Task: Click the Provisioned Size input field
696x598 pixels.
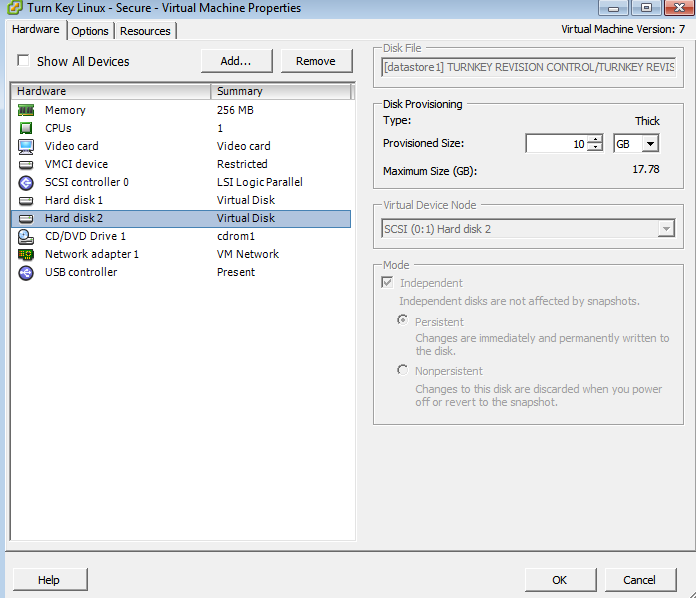Action: (556, 144)
